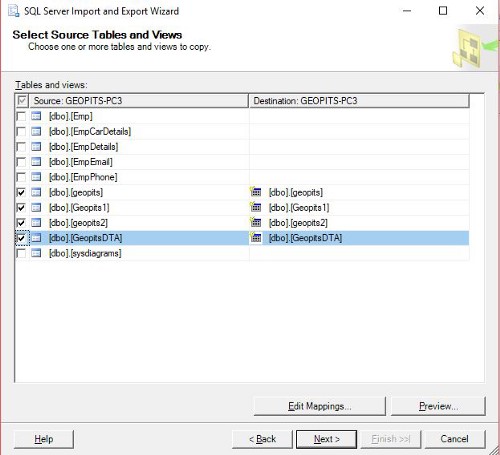The width and height of the screenshot is (500, 455).
Task: Toggle the select-all checkbox in Source header
Action: click(x=22, y=101)
